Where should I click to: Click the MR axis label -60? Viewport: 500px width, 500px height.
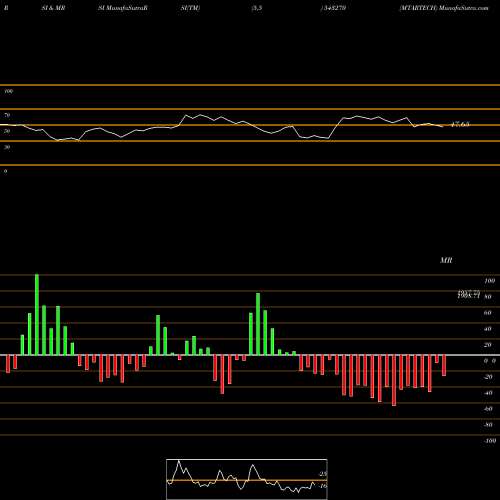click(488, 409)
